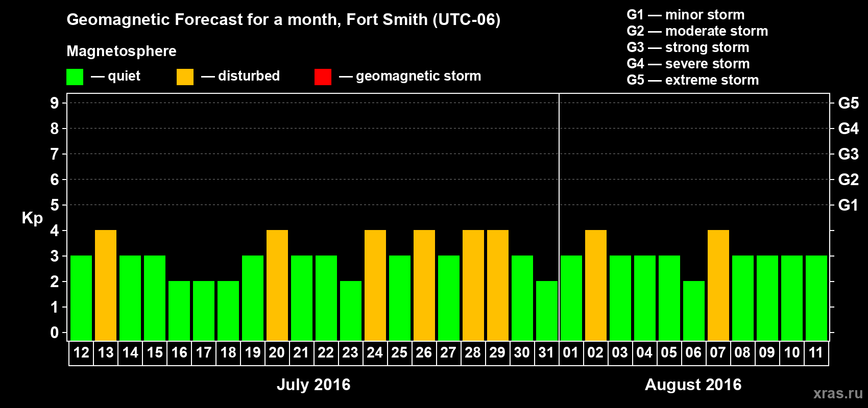The image size is (868, 408).
Task: Select the orange bar for August 02
Action: click(596, 286)
